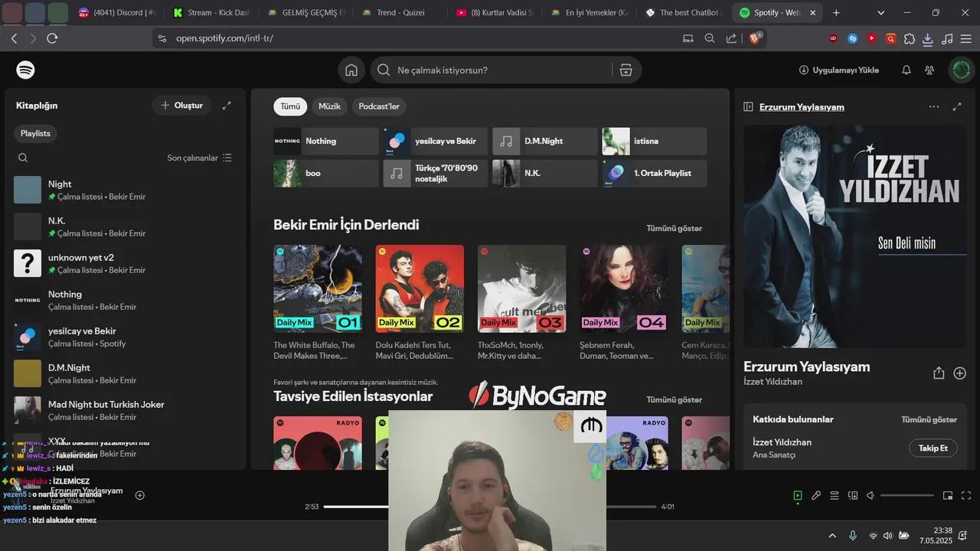Show all credits Tümünü göster
The image size is (980, 551).
click(929, 419)
